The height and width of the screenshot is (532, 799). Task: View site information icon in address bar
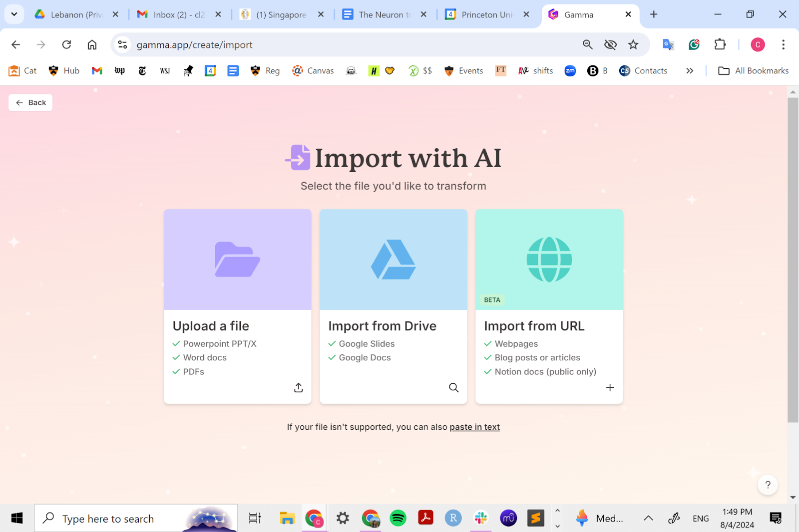[122, 45]
